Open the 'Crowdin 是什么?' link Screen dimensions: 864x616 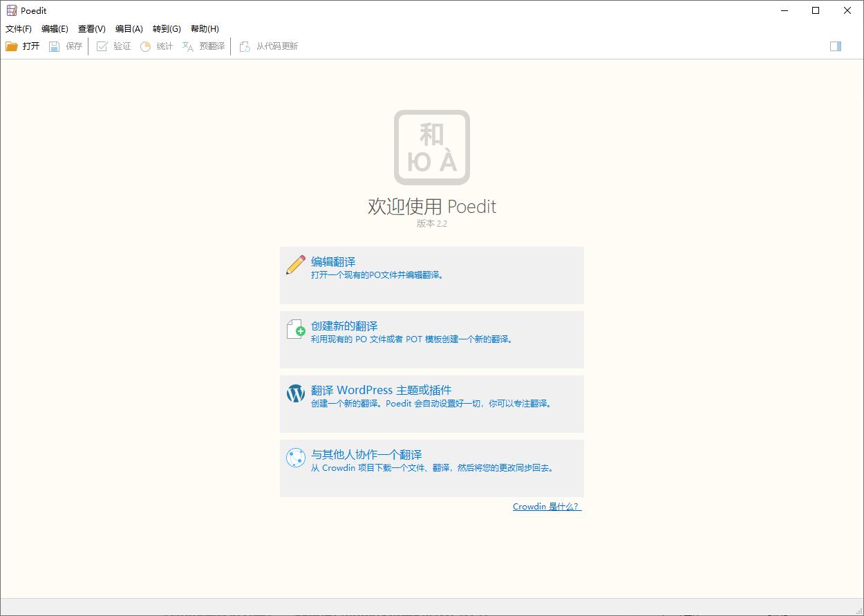tap(547, 507)
